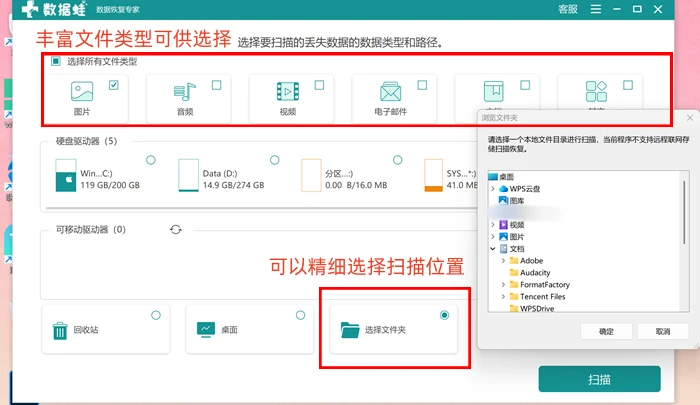Image resolution: width=700 pixels, height=405 pixels.
Task: Check the 电子邮件 file type checkbox
Action: pyautogui.click(x=422, y=85)
